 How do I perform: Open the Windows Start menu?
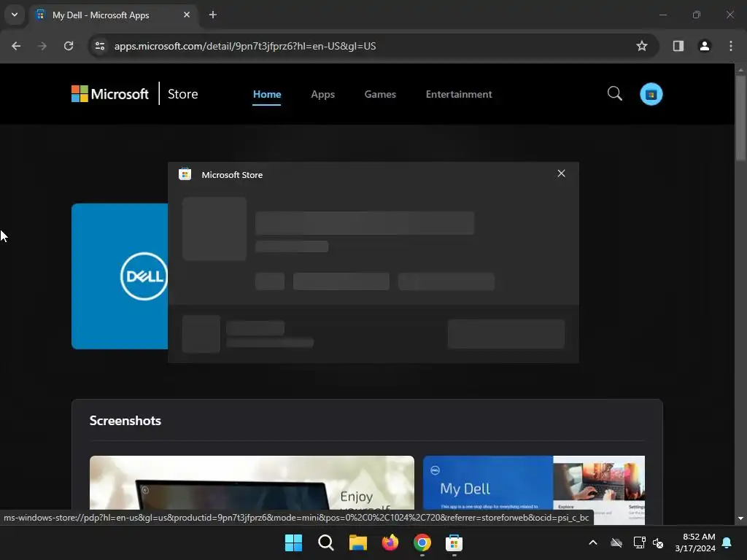293,542
